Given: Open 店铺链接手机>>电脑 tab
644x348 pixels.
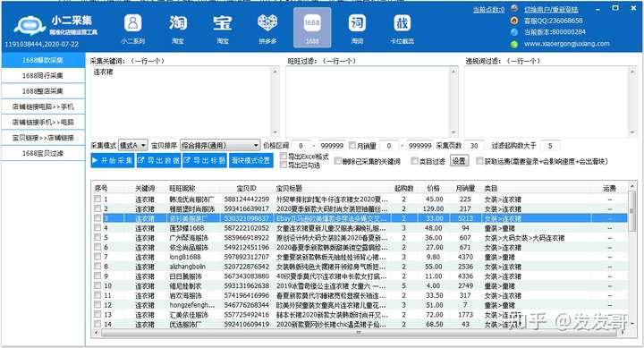Looking at the screenshot, I should tap(43, 122).
